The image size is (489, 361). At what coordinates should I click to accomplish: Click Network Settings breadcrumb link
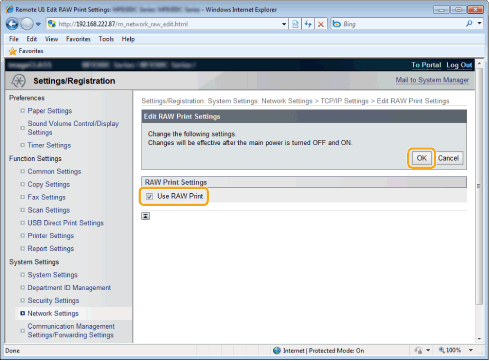[287, 101]
